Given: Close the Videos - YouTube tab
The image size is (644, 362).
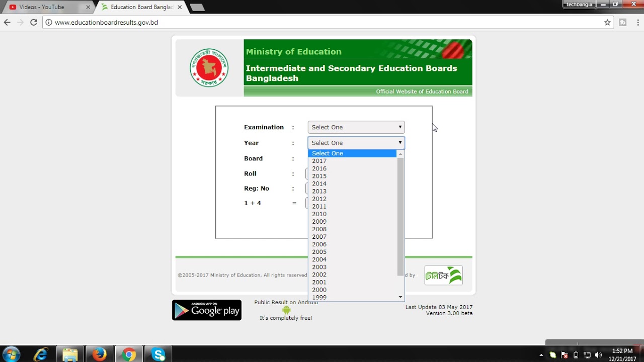Looking at the screenshot, I should [88, 7].
